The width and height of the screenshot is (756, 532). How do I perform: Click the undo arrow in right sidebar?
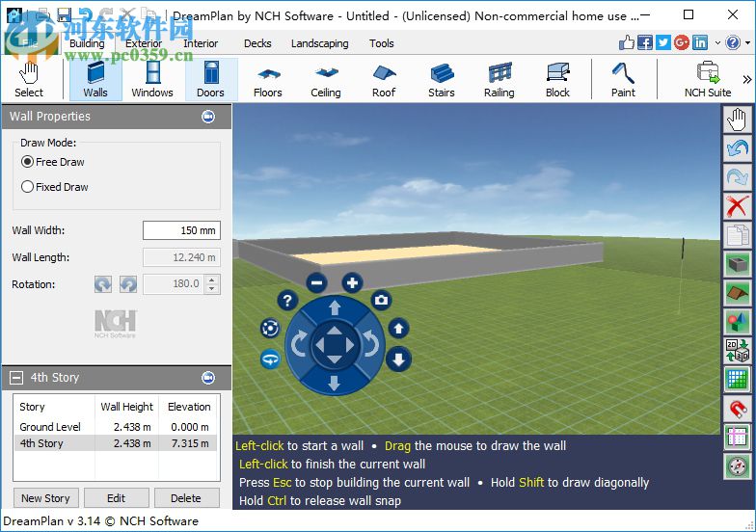click(738, 148)
